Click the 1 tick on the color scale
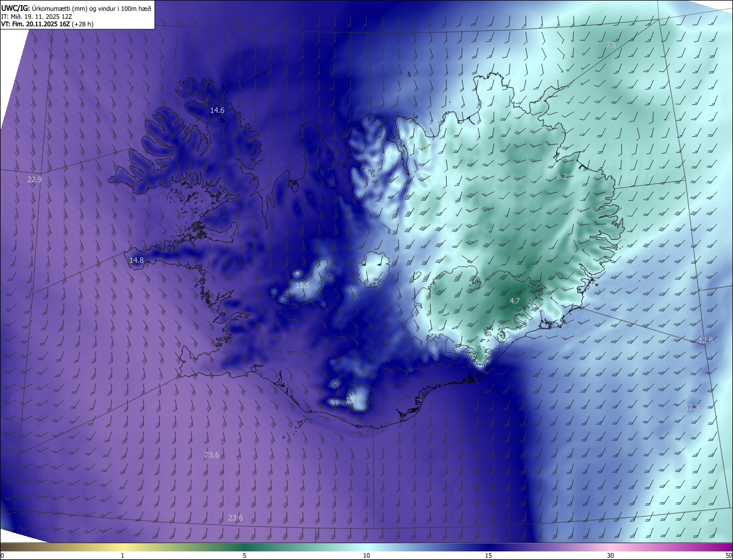This screenshot has height=560, width=733. [123, 555]
